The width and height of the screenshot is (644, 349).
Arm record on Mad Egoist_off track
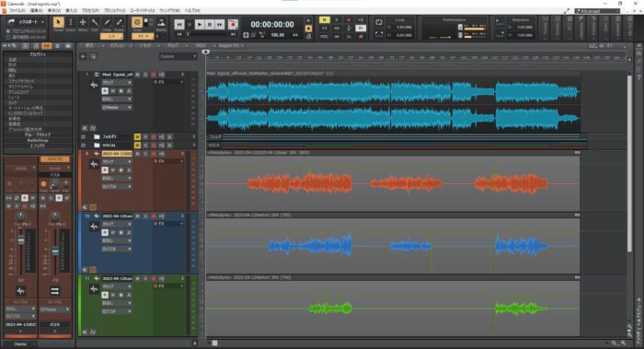154,75
